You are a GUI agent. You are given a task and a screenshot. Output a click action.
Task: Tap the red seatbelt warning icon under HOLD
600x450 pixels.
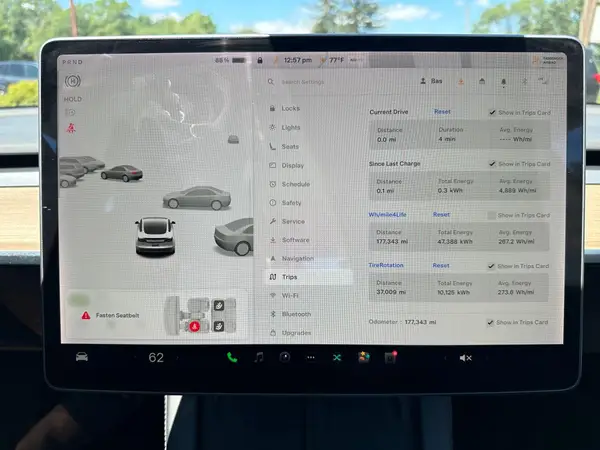71,128
